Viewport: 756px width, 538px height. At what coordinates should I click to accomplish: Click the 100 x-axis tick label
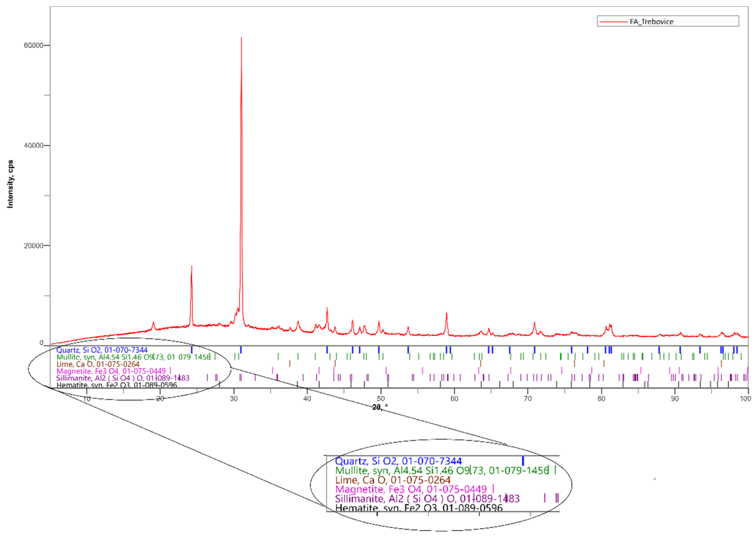(745, 399)
